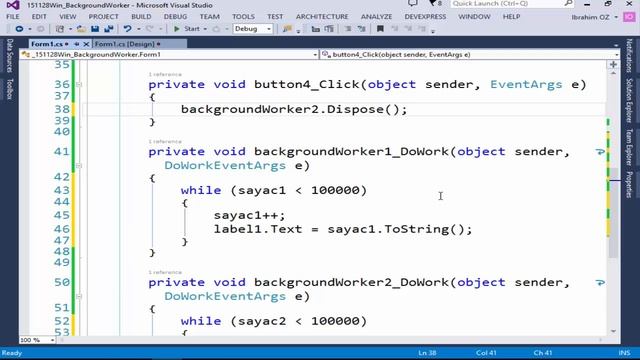Open the Start button dropdown arrow
The width and height of the screenshot is (640, 360).
coord(205,29)
